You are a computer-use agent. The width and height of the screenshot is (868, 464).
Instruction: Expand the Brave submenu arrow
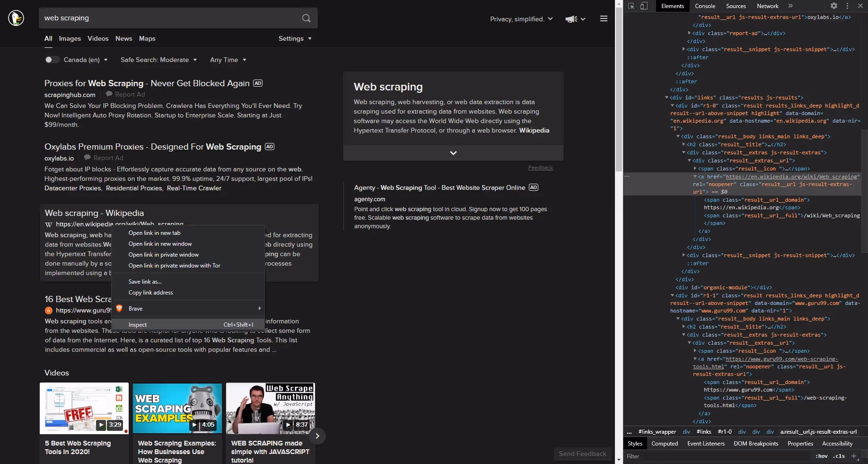(x=259, y=308)
